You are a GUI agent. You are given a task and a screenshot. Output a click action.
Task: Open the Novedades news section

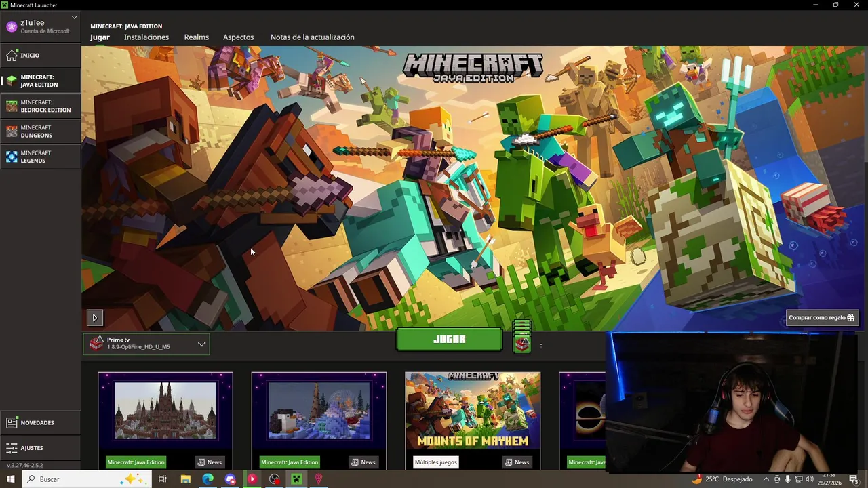[x=40, y=423]
